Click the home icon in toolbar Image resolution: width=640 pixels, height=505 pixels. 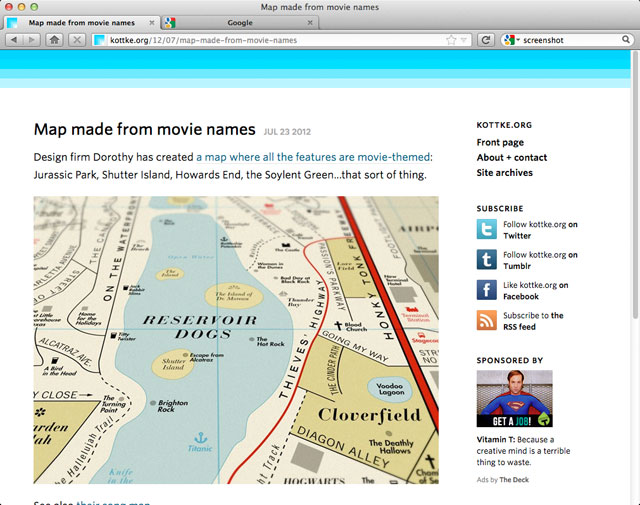pos(54,40)
